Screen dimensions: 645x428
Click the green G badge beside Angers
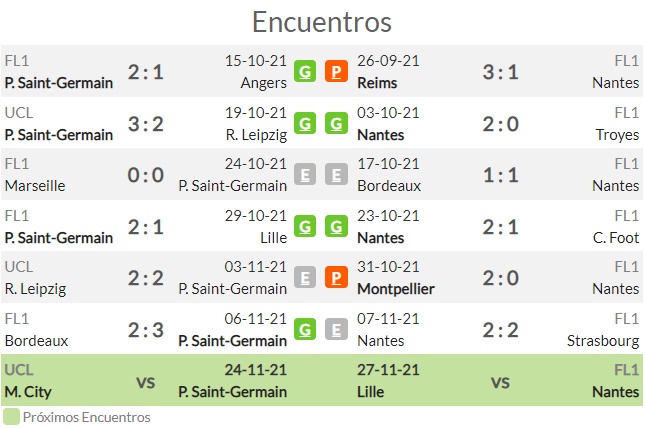pos(305,71)
